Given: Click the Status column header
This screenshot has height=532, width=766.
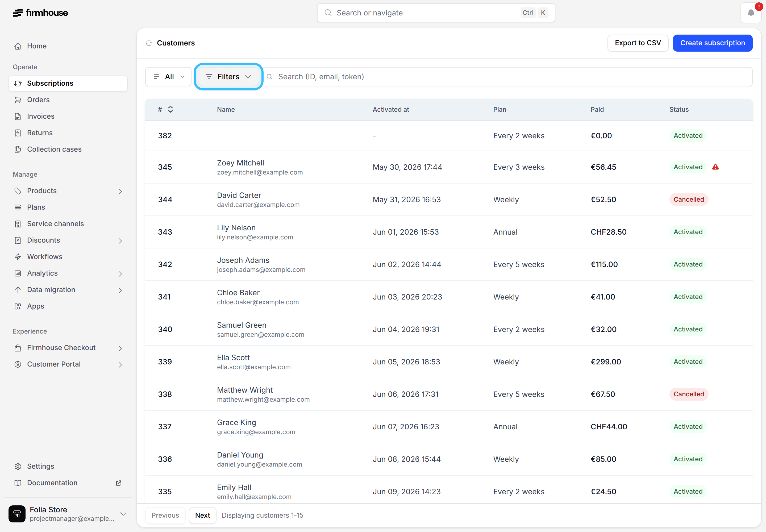Looking at the screenshot, I should pyautogui.click(x=679, y=110).
